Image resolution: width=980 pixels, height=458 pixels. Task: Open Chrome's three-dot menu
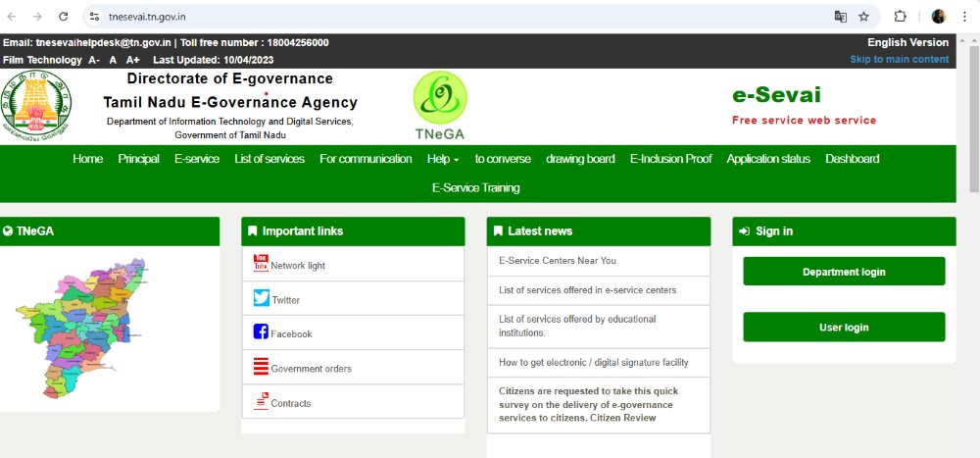(964, 17)
